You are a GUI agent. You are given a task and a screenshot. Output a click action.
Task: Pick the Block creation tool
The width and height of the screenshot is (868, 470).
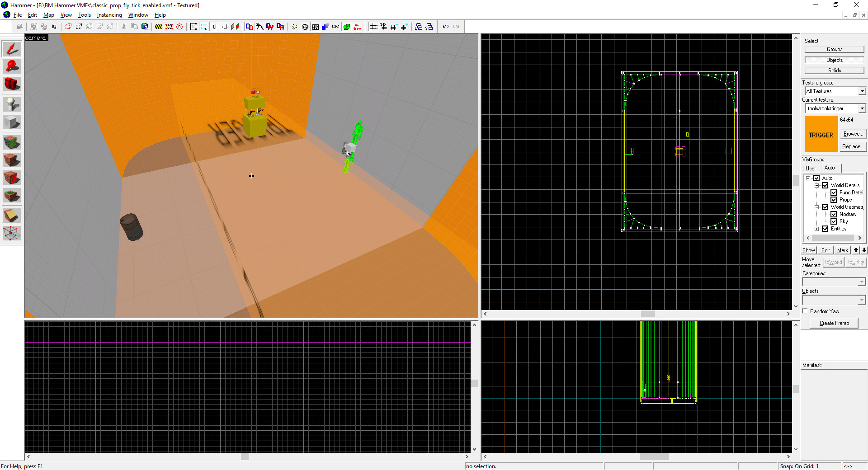pos(12,122)
